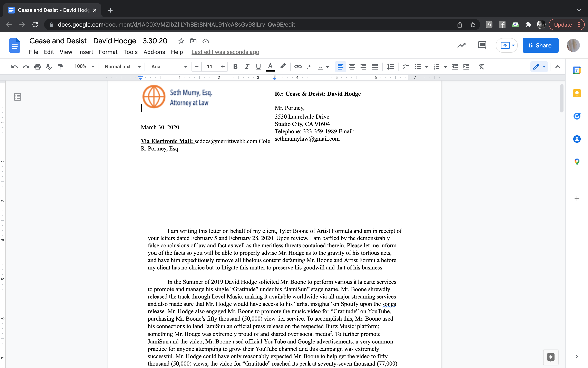Open activity dashboard trend icon
Image resolution: width=588 pixels, height=368 pixels.
pyautogui.click(x=461, y=45)
